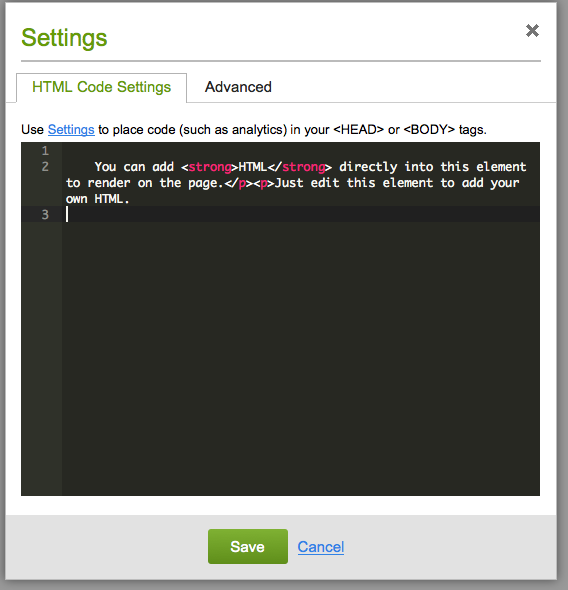Viewport: 568px width, 590px height.
Task: Click 'directly into this element' in code
Action: click(x=433, y=167)
